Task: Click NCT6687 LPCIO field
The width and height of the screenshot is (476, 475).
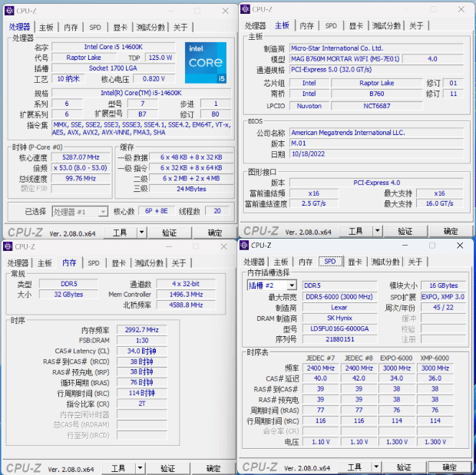Action: (377, 106)
